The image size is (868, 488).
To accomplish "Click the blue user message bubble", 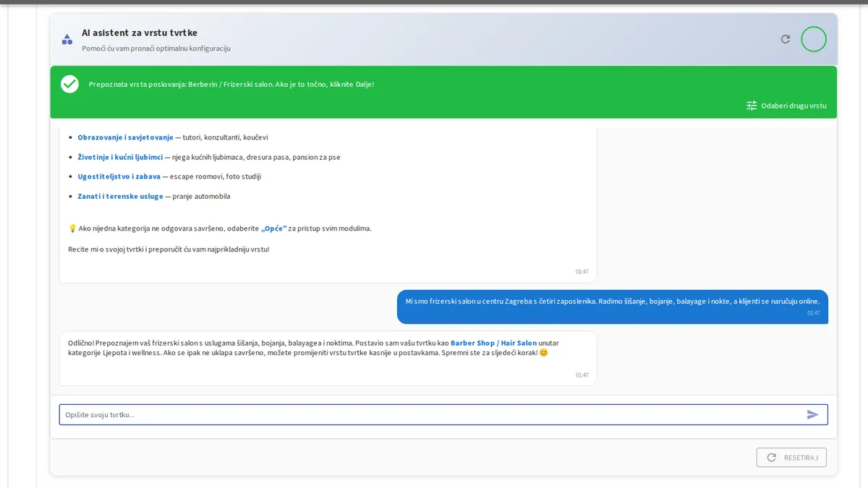I will tap(612, 307).
